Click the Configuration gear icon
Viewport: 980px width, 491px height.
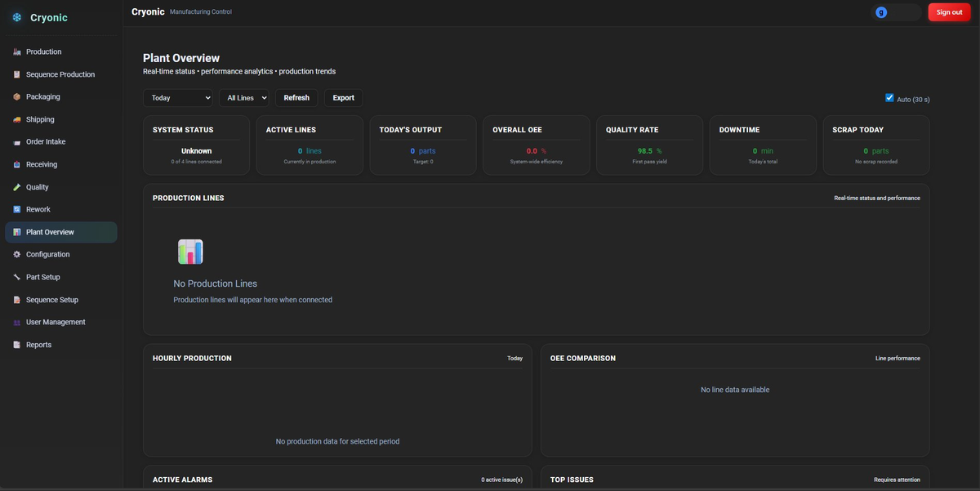point(17,255)
